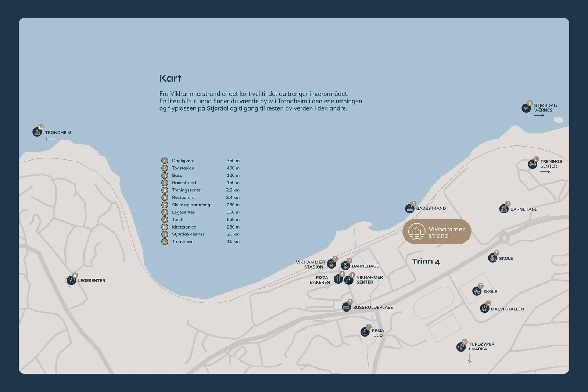
Task: Click the Stjørdal/Værnes airplane icon
Action: click(x=526, y=108)
